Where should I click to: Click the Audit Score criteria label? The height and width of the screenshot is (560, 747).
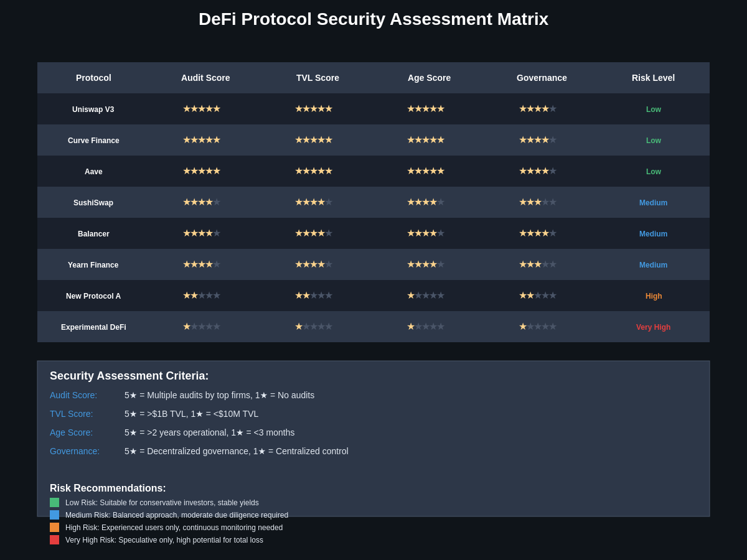point(73,395)
